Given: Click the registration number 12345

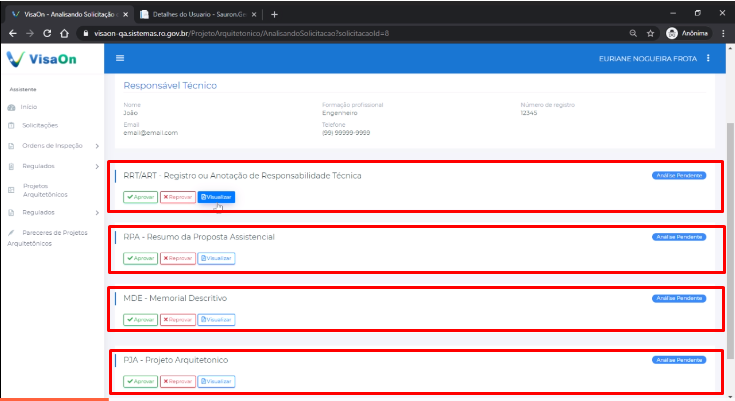Looking at the screenshot, I should coord(529,113).
